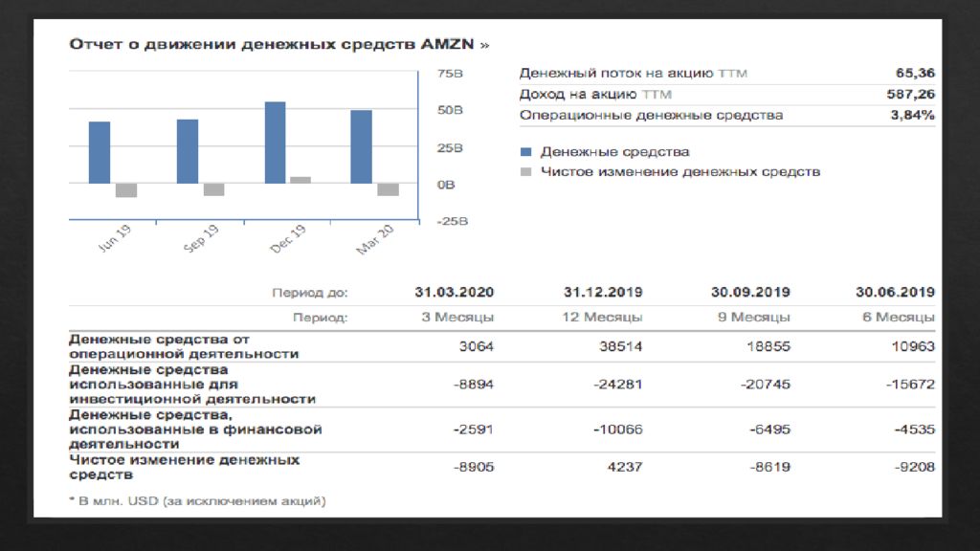Click the gray net change legend swatch
Image resolution: width=980 pixels, height=551 pixels.
(x=525, y=172)
